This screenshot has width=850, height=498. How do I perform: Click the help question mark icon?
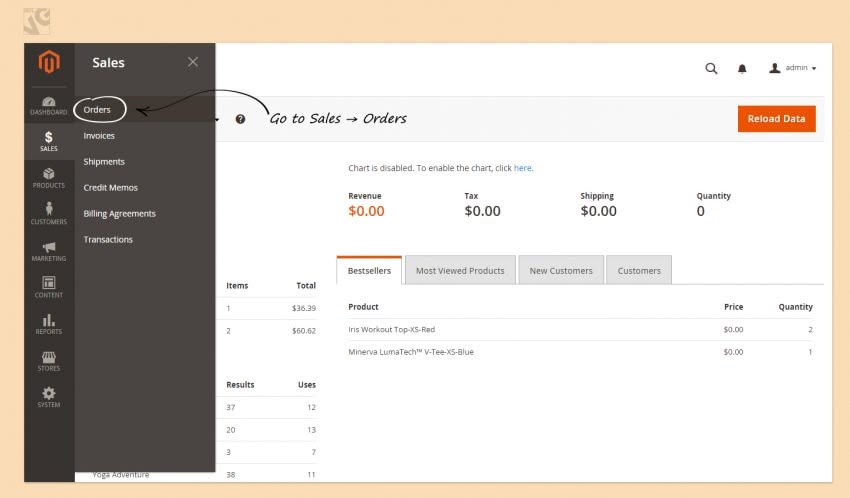coord(240,119)
